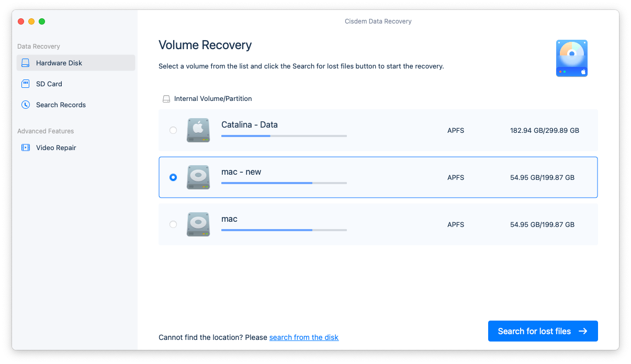
Task: Click the Data Recovery sidebar heading
Action: 39,47
